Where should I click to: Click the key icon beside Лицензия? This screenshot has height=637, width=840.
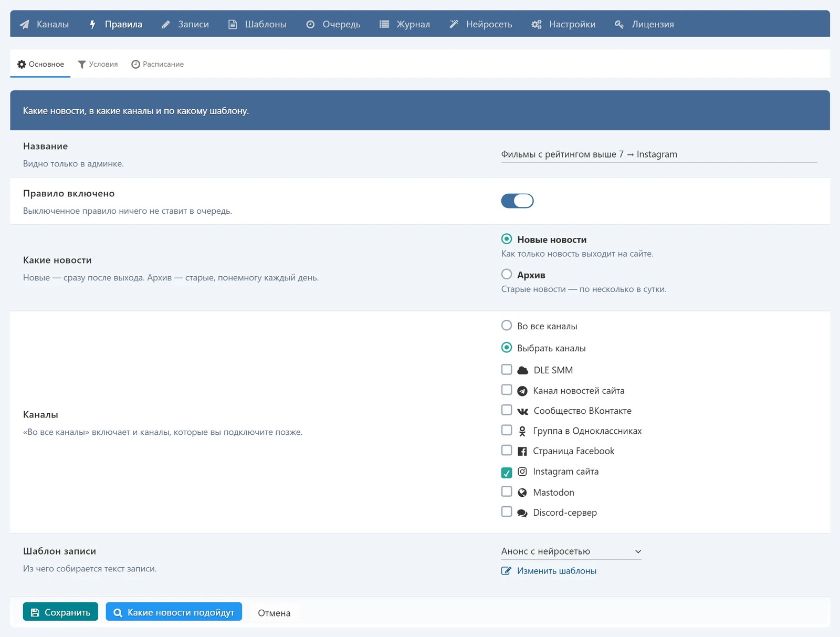(x=619, y=24)
